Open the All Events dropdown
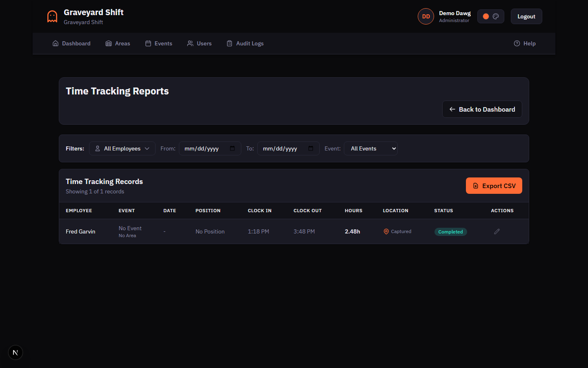Viewport: 588px width, 368px height. point(370,148)
